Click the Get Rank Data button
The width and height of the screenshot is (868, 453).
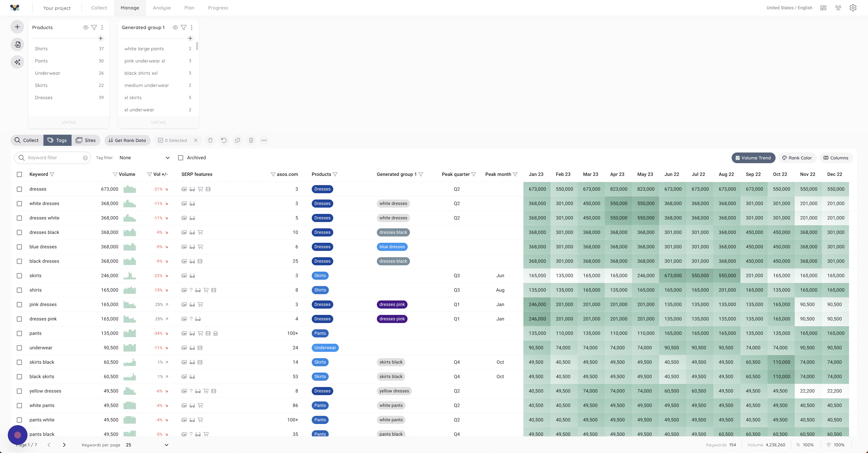point(127,140)
